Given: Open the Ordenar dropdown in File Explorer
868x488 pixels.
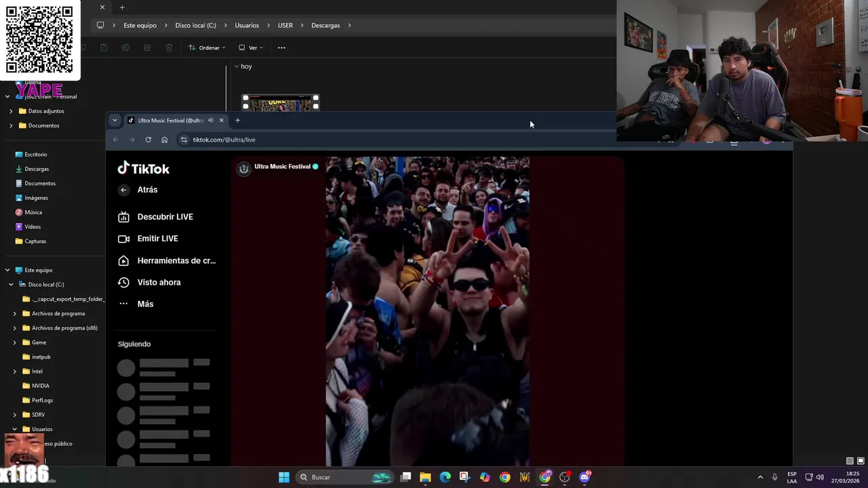Looking at the screenshot, I should (x=207, y=47).
